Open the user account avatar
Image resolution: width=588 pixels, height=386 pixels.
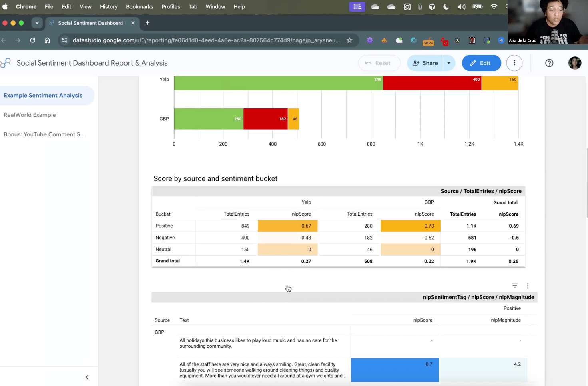click(575, 63)
